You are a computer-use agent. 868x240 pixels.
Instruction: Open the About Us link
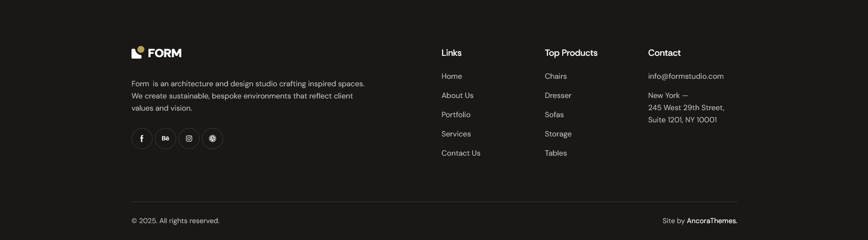[x=457, y=96]
